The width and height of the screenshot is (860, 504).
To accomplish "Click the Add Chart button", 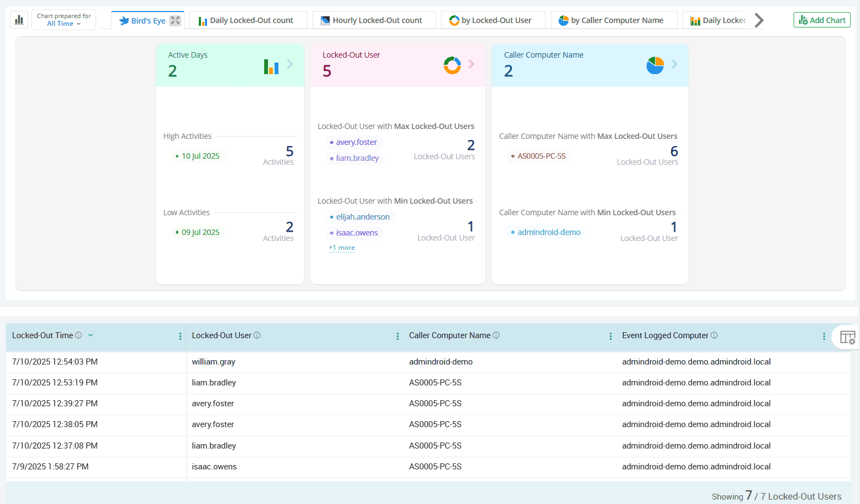I will [822, 20].
